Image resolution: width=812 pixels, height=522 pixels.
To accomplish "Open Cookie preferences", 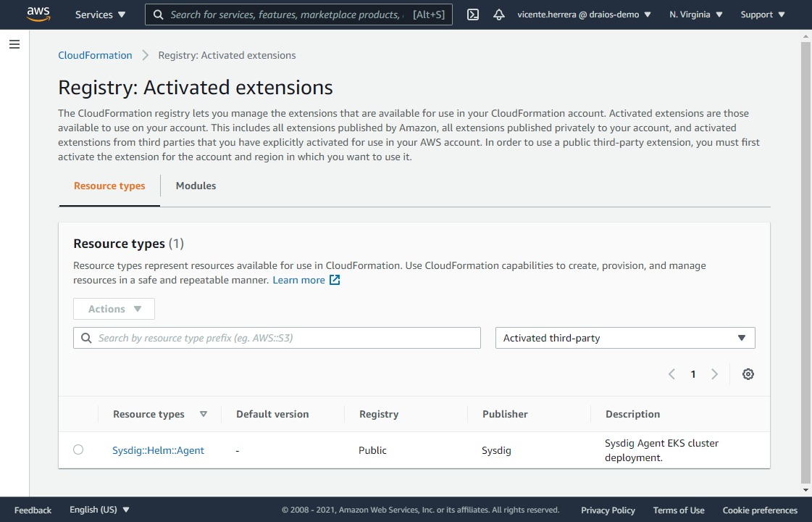I will point(760,510).
